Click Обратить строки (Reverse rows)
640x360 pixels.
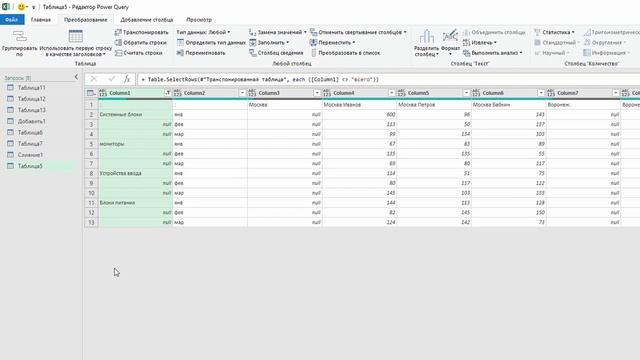tap(141, 42)
